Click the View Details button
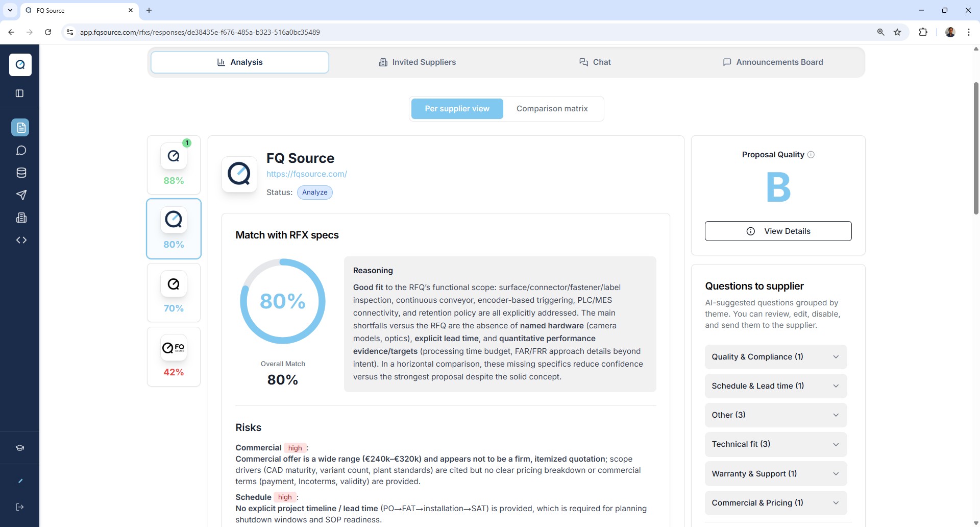980x527 pixels. point(778,231)
